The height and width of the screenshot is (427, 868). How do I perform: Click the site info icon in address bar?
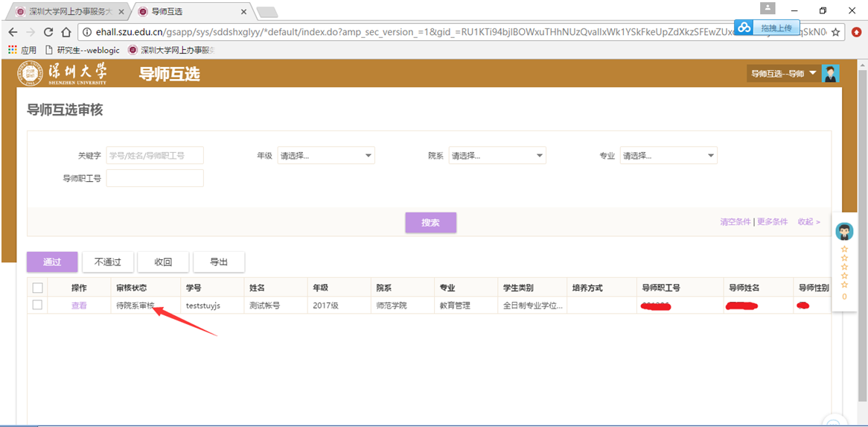point(87,32)
